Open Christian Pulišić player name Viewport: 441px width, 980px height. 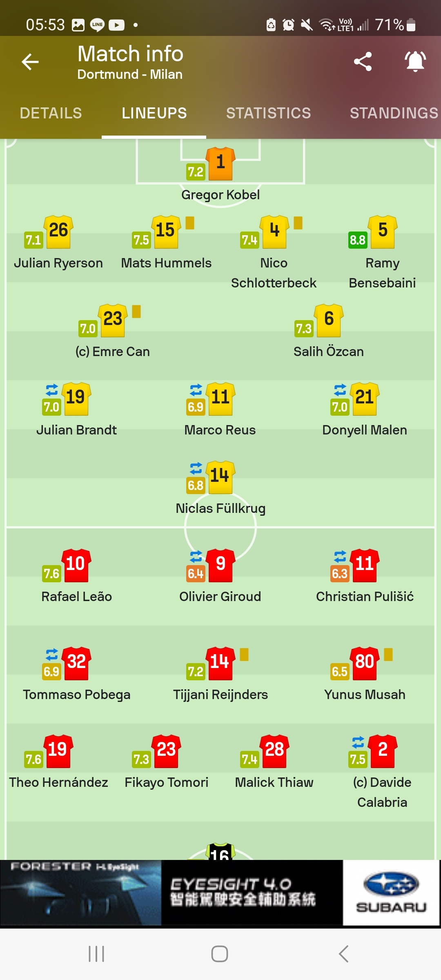(365, 597)
